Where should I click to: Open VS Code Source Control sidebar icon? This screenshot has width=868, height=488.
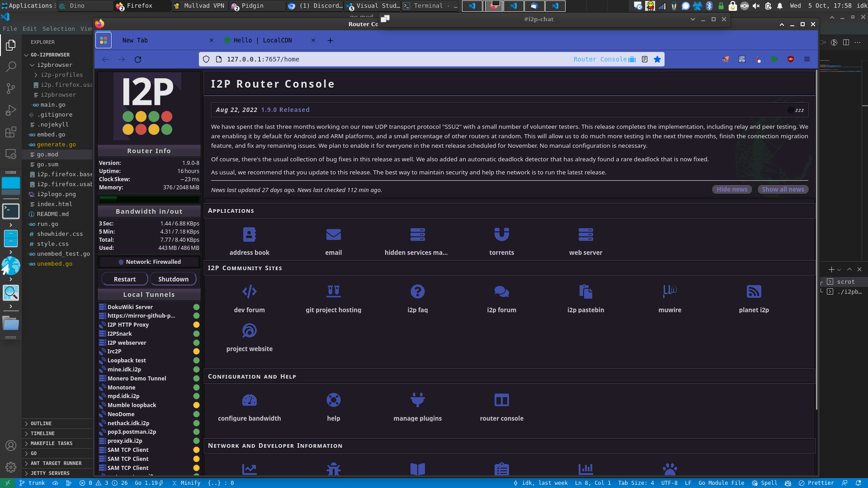[11, 88]
